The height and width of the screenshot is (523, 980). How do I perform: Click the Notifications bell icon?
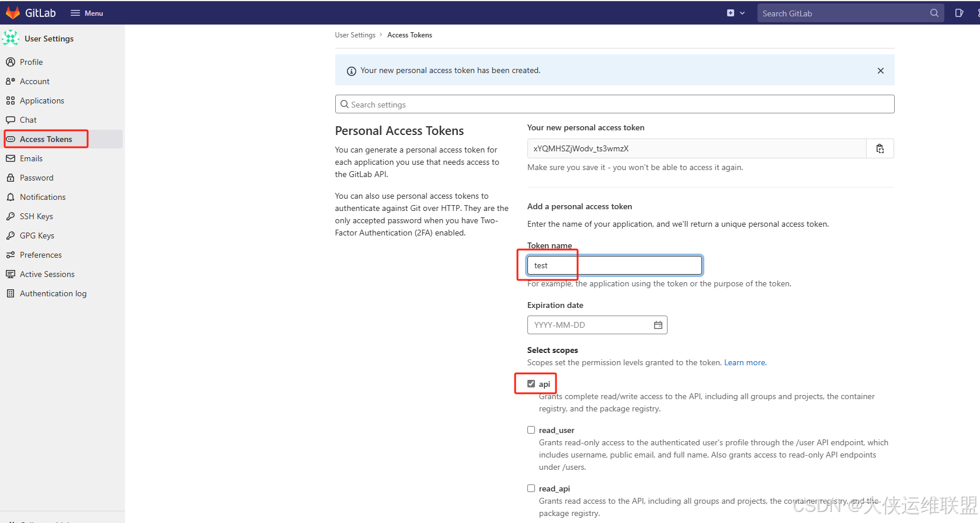11,197
